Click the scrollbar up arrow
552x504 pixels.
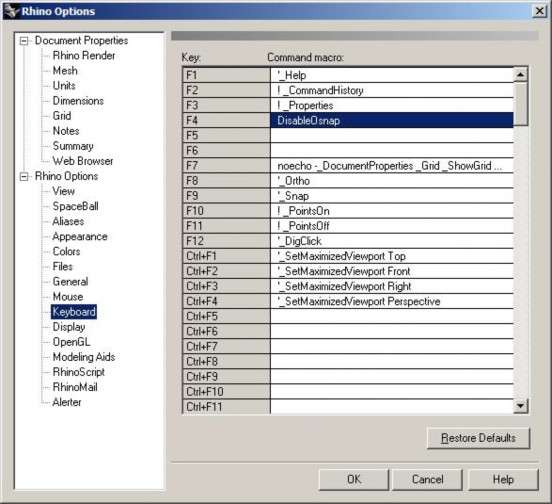point(520,74)
